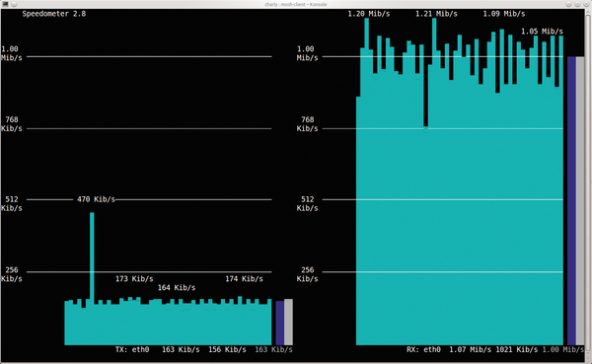The image size is (592, 364).
Task: Maximize the Konsole window
Action: click(577, 4)
